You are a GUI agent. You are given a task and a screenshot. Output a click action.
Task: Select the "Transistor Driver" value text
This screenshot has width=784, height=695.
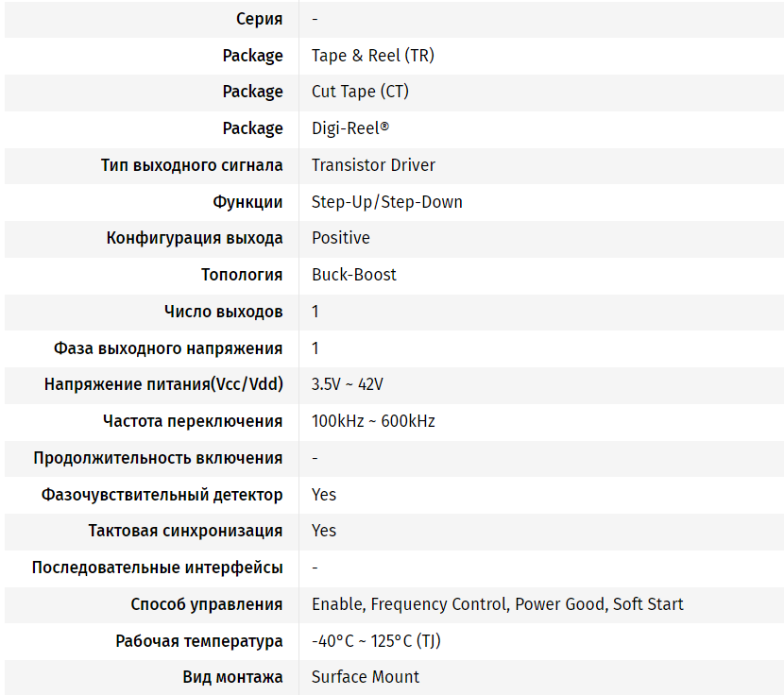[373, 165]
